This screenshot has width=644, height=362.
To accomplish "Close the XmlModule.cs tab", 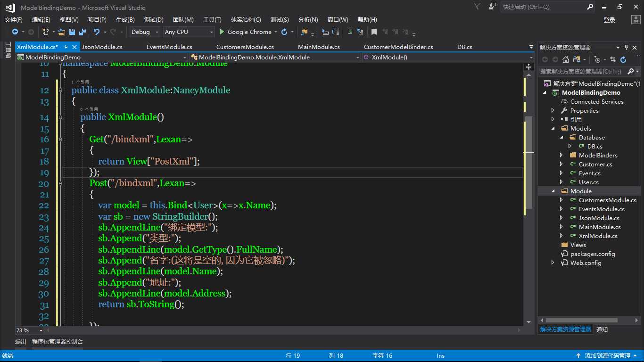I will 74,47.
